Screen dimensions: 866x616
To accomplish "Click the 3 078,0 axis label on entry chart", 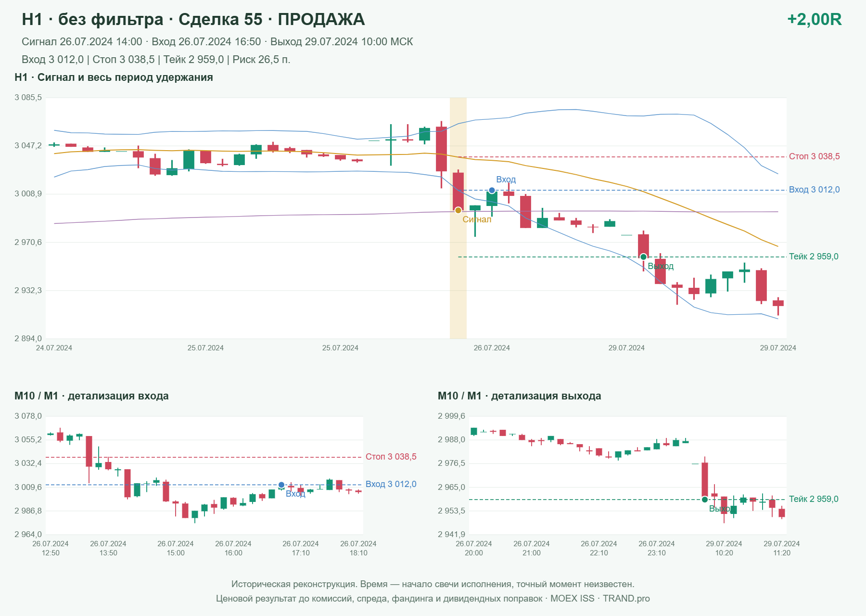I will [x=28, y=416].
